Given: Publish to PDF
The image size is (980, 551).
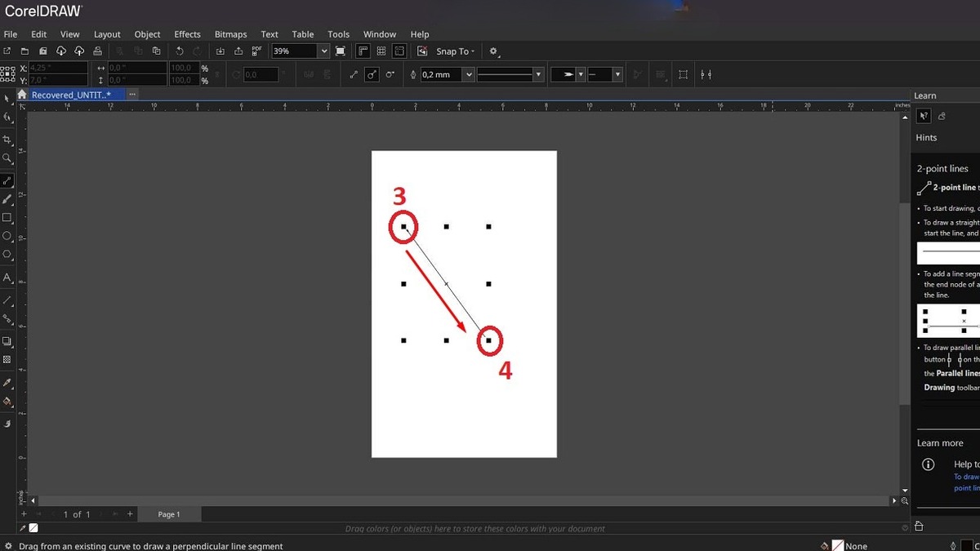Looking at the screenshot, I should [256, 51].
